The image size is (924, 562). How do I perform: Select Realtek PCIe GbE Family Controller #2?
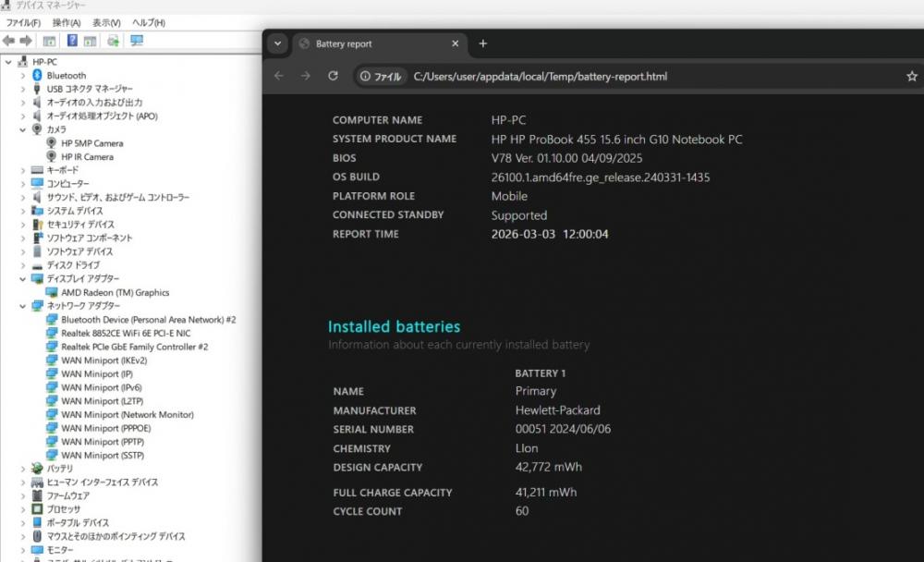134,347
